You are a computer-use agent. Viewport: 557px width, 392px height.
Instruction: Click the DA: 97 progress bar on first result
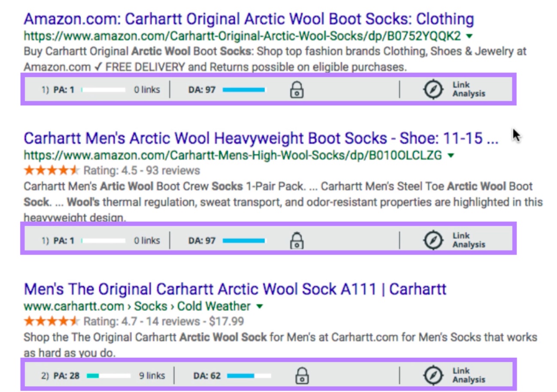click(x=243, y=89)
